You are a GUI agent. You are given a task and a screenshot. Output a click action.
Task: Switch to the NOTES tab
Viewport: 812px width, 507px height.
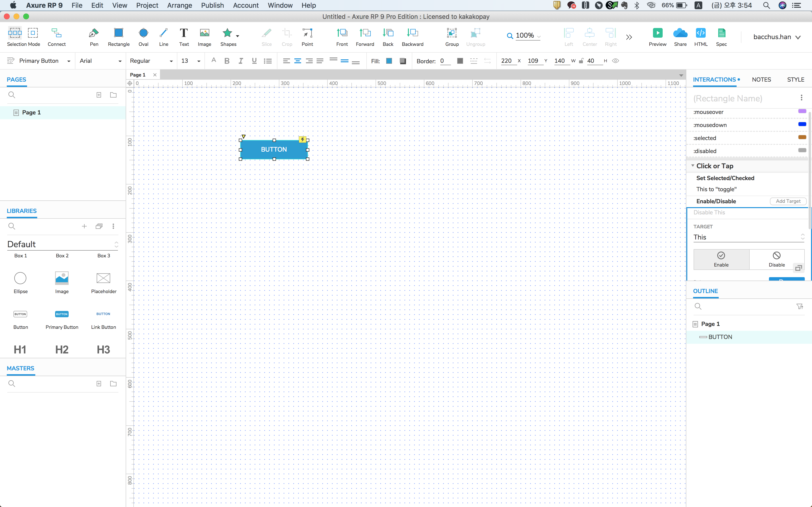(761, 79)
